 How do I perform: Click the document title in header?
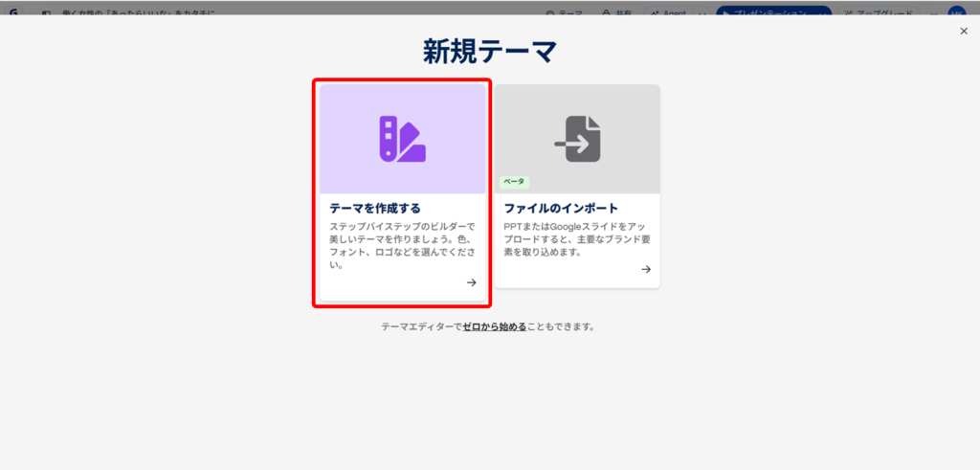click(142, 12)
